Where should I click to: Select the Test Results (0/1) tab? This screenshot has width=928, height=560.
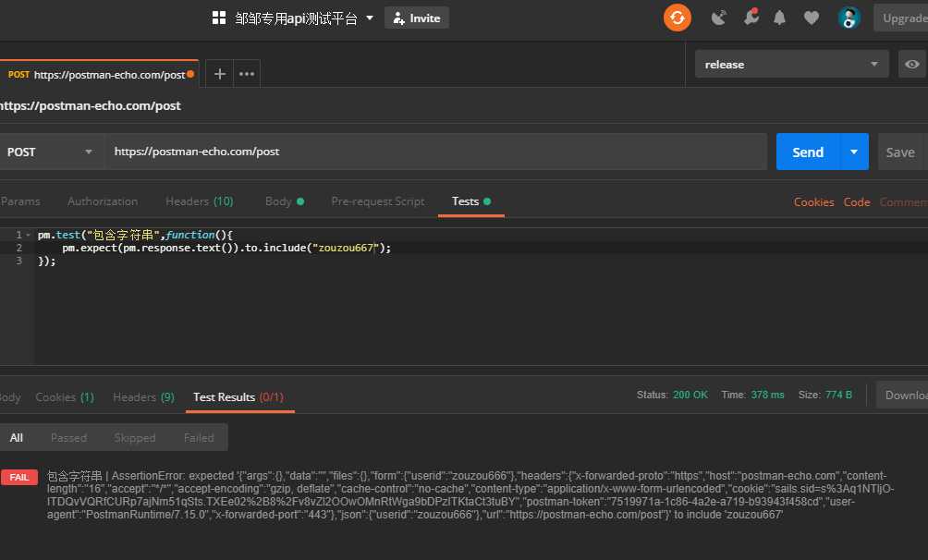pyautogui.click(x=238, y=396)
